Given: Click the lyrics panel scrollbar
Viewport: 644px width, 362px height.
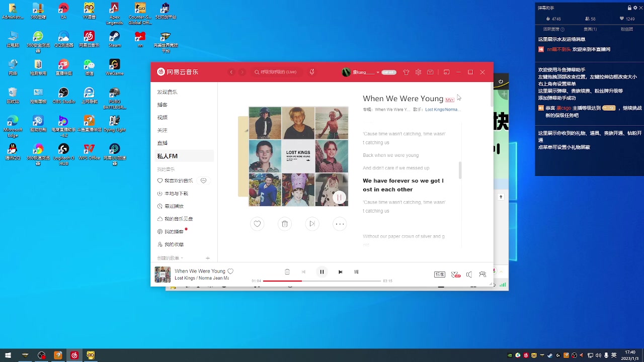Looking at the screenshot, I should pyautogui.click(x=460, y=170).
